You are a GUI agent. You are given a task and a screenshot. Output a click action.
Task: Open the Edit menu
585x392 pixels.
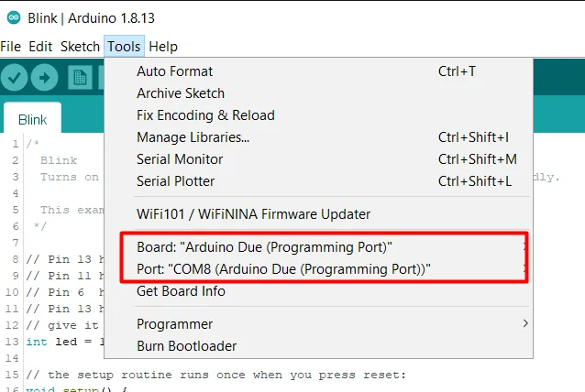pyautogui.click(x=40, y=46)
